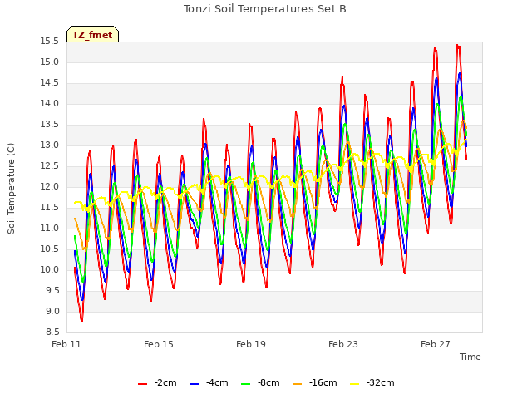Toggle the -2cm legend label
Image resolution: width=532 pixels, height=399 pixels.
point(165,382)
